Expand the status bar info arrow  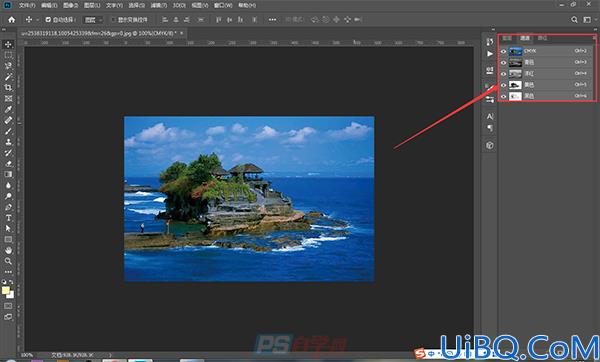pyautogui.click(x=110, y=355)
